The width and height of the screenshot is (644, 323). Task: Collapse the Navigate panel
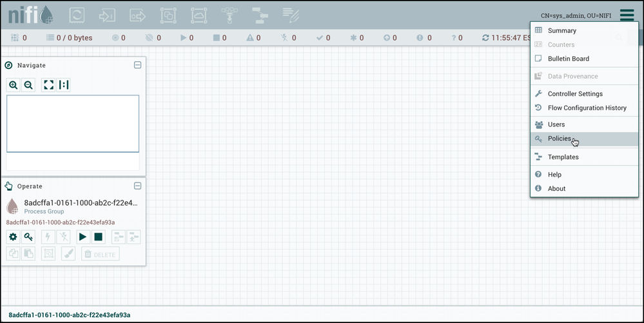[137, 65]
